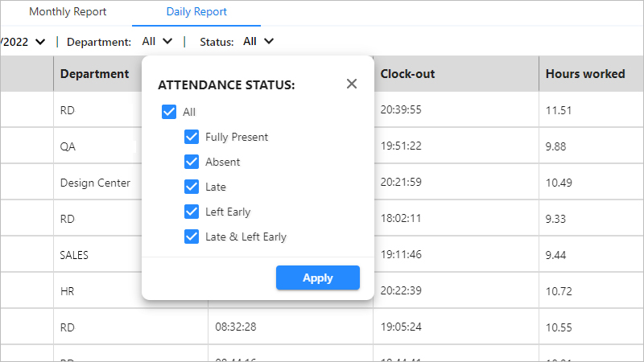The image size is (644, 362).
Task: Click the Clock-out column header
Action: point(407,74)
